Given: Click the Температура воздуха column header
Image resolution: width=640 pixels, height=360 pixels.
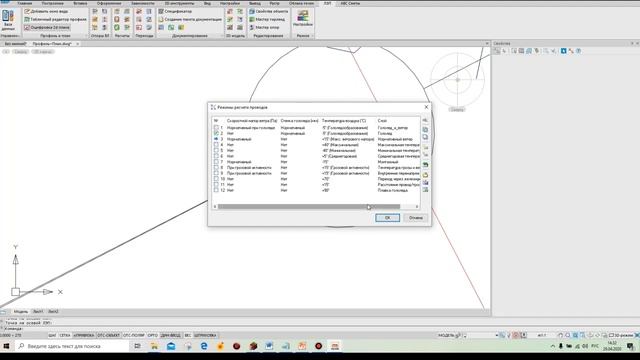Looking at the screenshot, I should point(344,121).
